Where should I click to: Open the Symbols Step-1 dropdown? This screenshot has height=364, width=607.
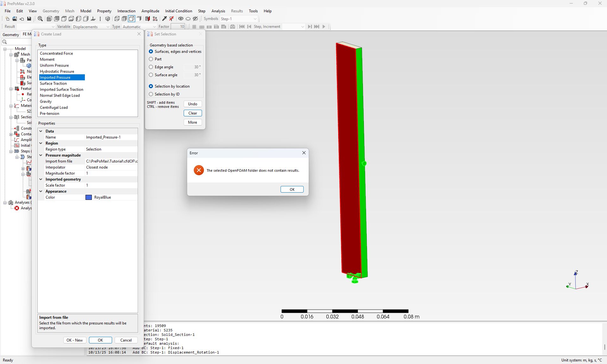[x=239, y=19]
